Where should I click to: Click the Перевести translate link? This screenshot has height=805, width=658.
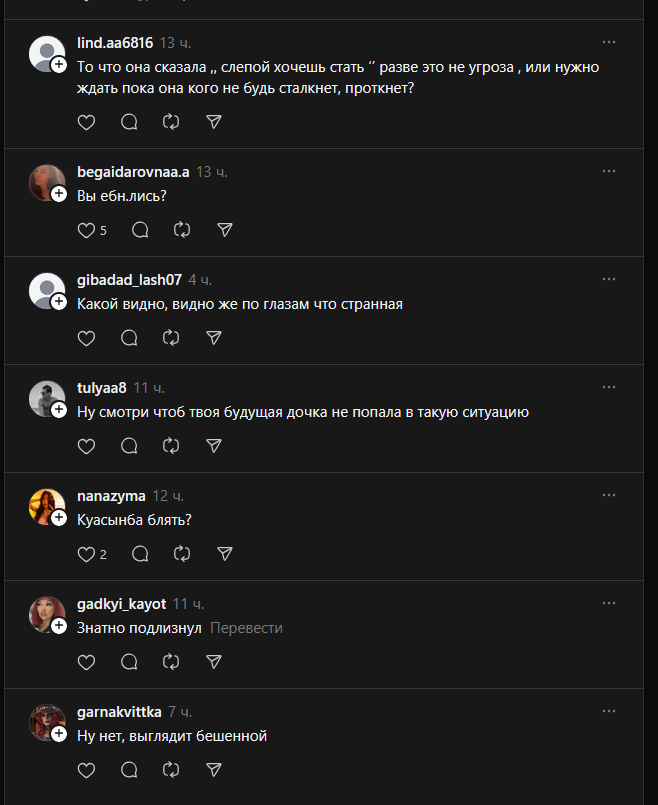point(246,628)
